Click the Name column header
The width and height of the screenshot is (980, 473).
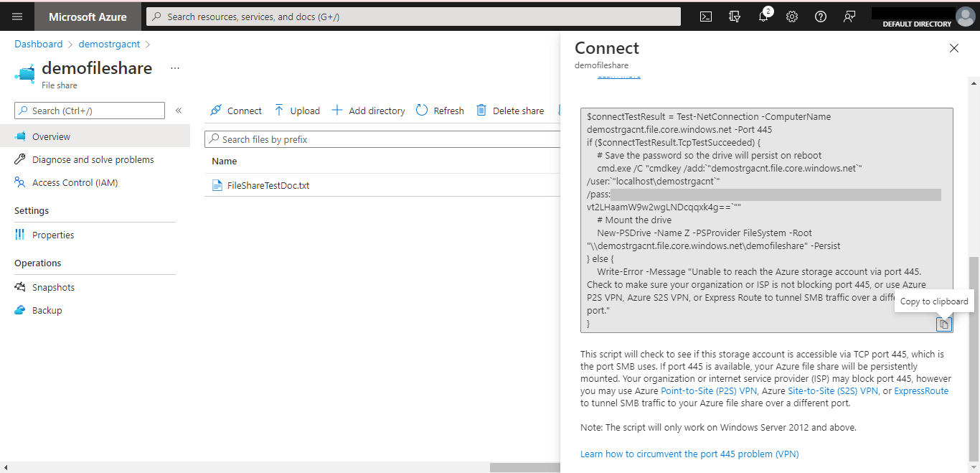(225, 161)
